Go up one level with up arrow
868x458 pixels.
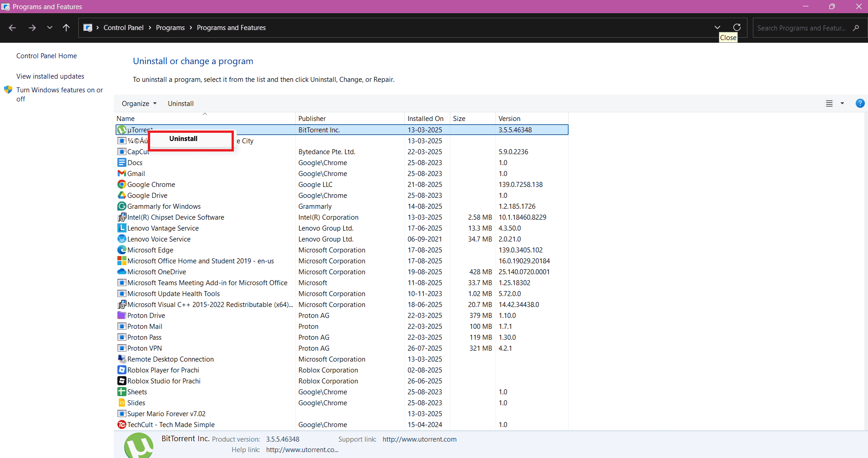(66, 28)
